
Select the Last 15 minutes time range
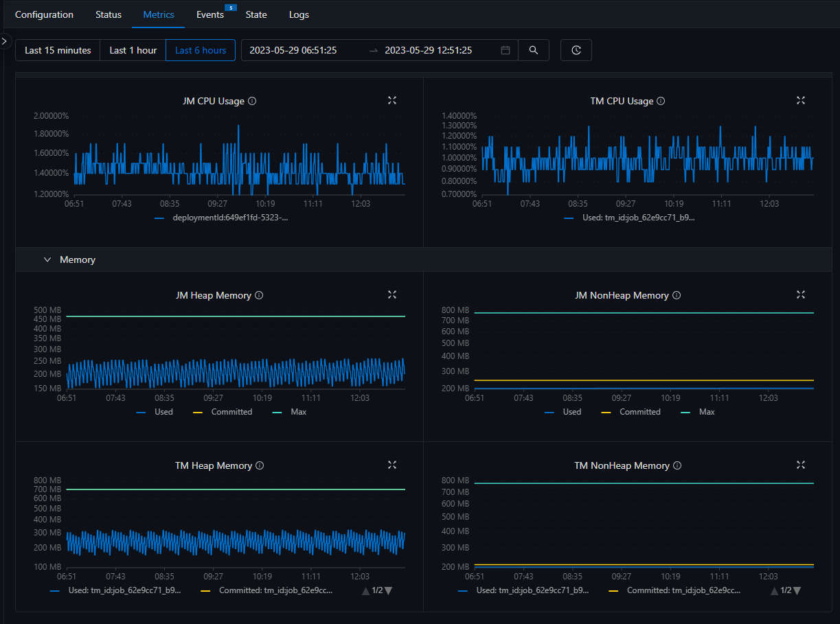pos(58,49)
